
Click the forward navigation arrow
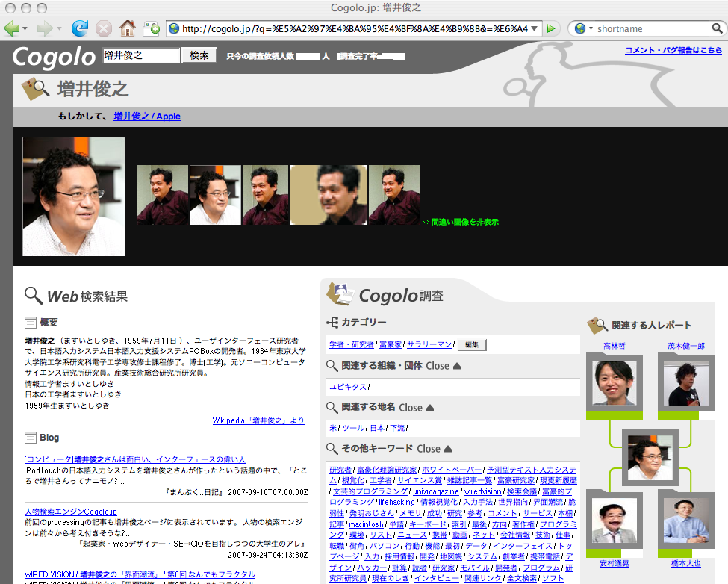45,29
